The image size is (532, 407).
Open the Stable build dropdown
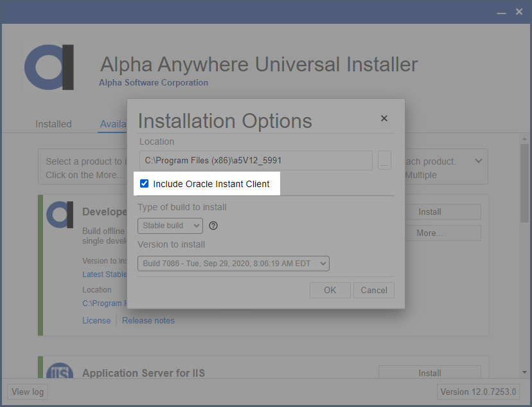[170, 226]
